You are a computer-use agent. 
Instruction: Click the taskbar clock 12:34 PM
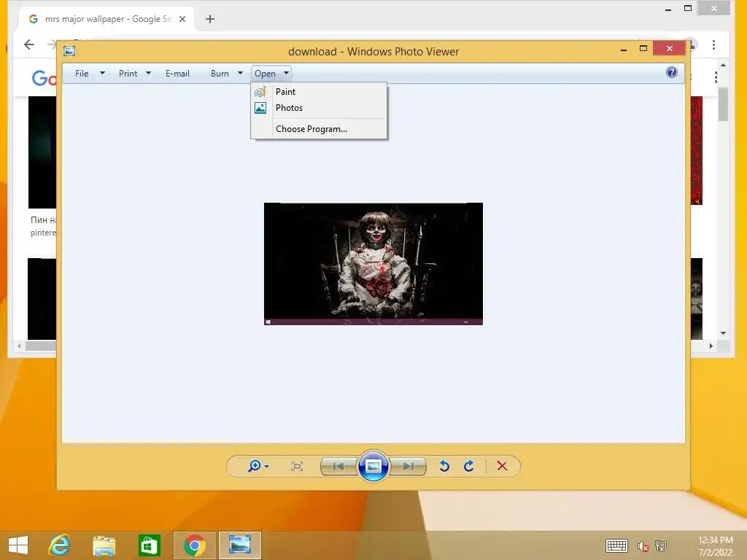tap(715, 540)
